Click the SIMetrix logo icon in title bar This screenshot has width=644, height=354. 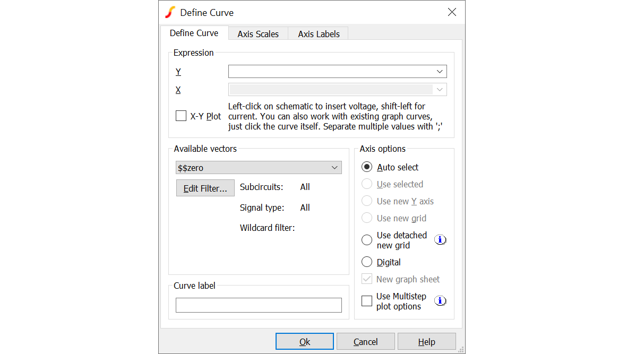tap(170, 12)
